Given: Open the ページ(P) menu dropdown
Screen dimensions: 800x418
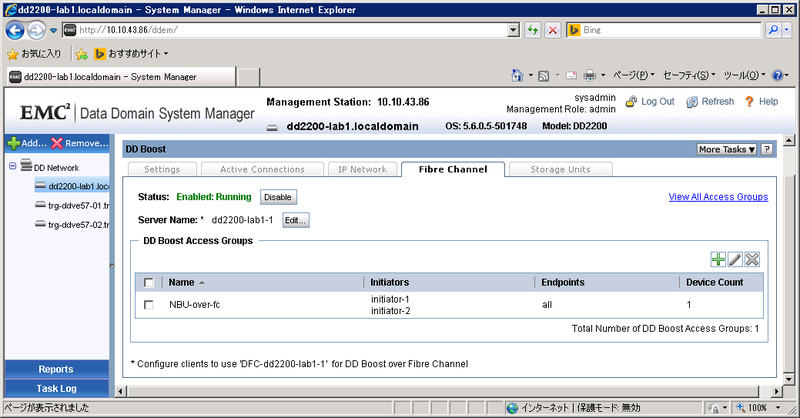Looking at the screenshot, I should pos(634,76).
